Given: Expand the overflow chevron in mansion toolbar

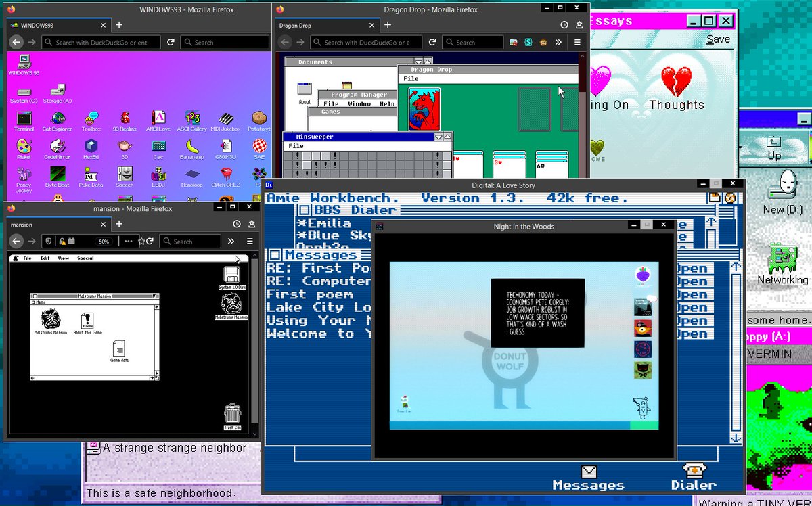Looking at the screenshot, I should click(x=231, y=241).
